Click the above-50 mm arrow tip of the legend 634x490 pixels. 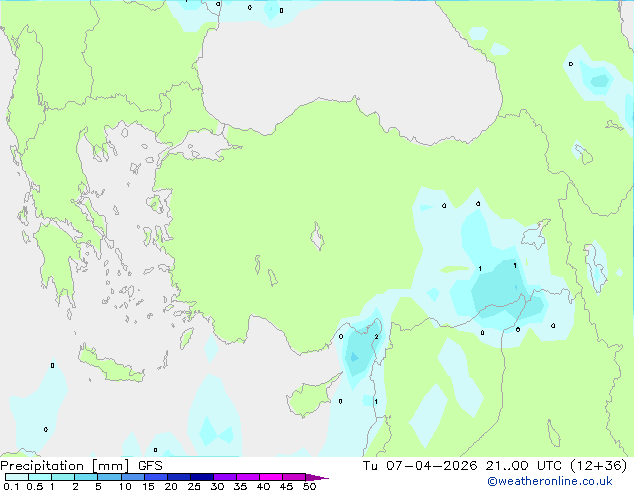(x=317, y=477)
